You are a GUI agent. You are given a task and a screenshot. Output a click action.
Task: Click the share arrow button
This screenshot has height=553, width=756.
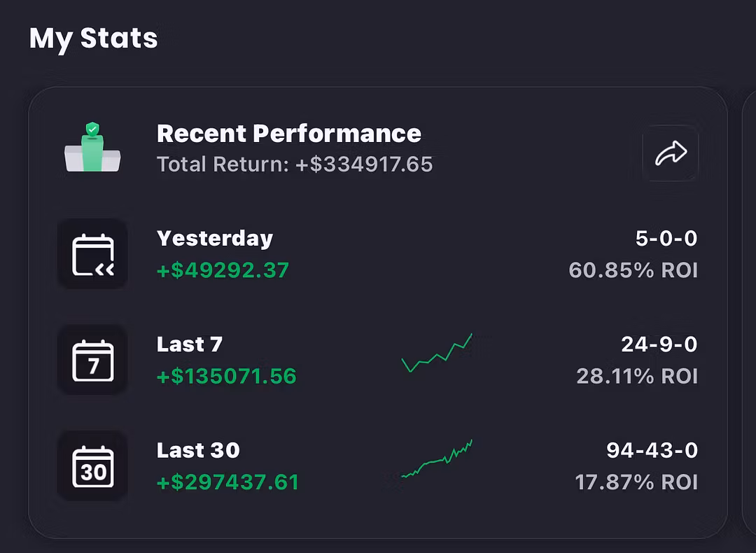(671, 153)
